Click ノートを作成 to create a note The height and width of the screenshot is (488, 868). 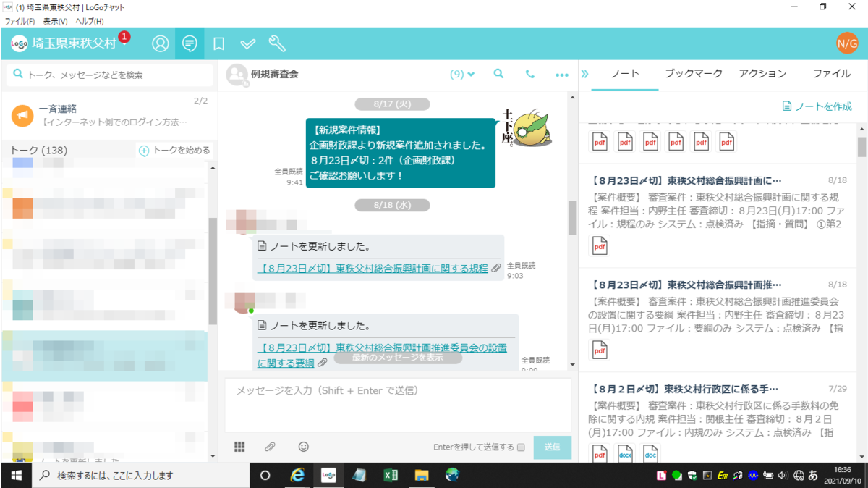click(x=817, y=106)
